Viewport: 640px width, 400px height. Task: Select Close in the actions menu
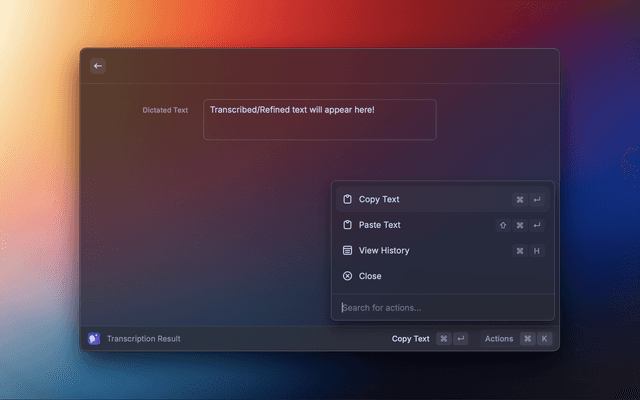(x=370, y=276)
